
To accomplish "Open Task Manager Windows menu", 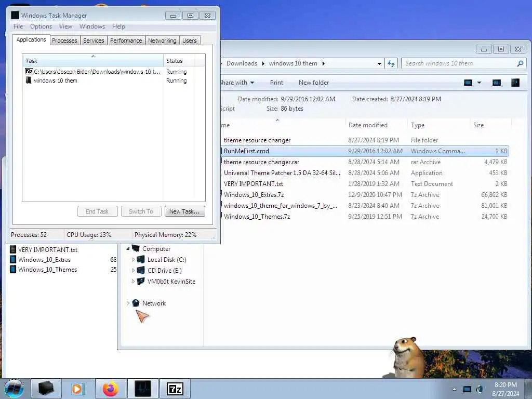I will [x=92, y=26].
